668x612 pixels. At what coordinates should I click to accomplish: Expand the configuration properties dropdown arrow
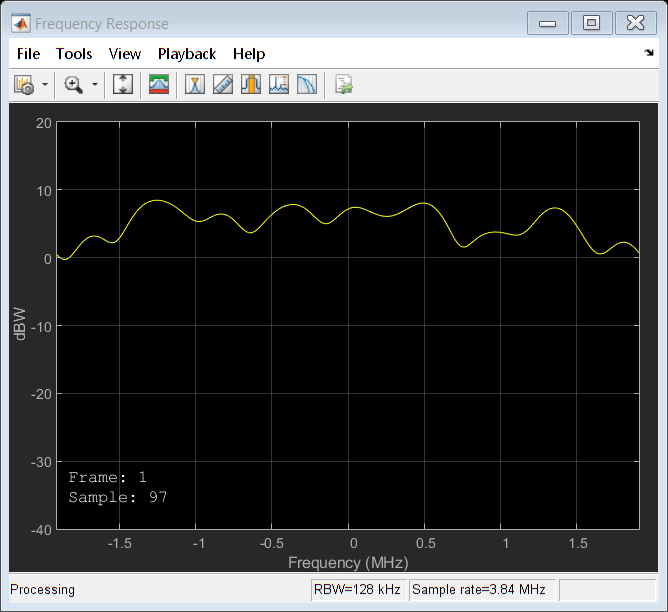(45, 85)
